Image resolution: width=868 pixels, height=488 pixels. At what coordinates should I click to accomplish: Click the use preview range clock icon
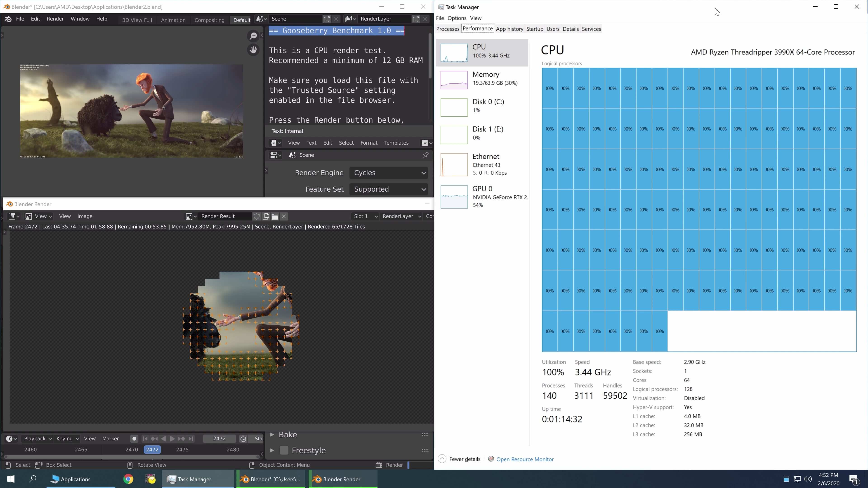coord(243,439)
